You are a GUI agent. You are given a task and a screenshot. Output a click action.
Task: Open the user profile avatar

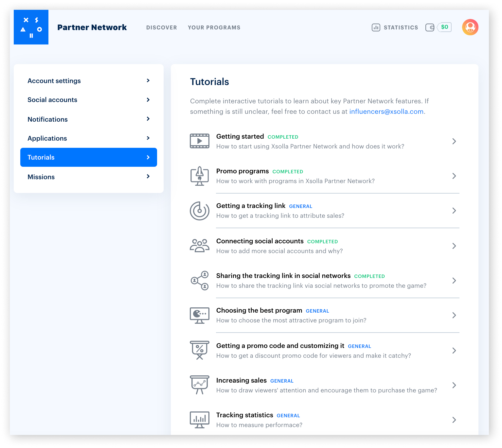point(470,27)
